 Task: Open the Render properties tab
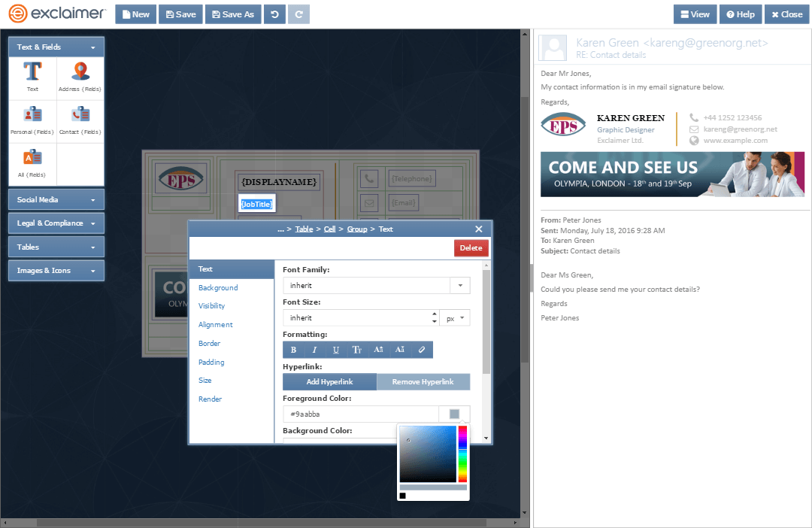click(210, 399)
